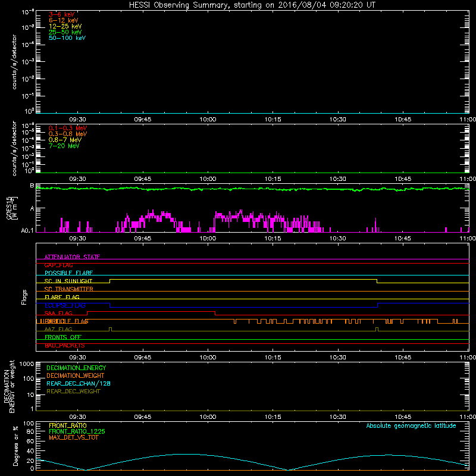Click the Absolute geomagnetic latitude label
The height and width of the screenshot is (476, 476).
pos(411,425)
